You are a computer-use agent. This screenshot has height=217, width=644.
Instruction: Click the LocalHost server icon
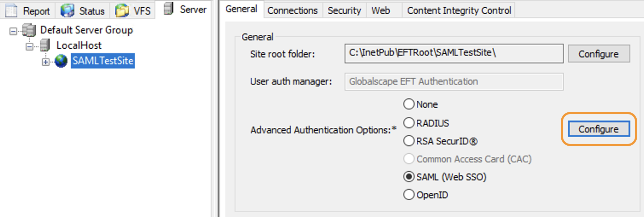[45, 45]
